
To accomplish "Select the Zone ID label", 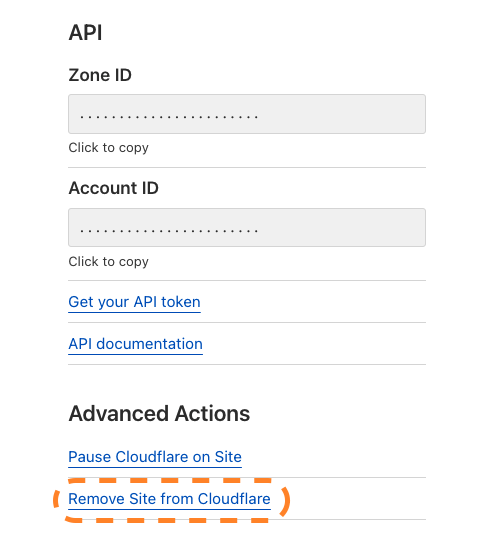I will (x=100, y=75).
